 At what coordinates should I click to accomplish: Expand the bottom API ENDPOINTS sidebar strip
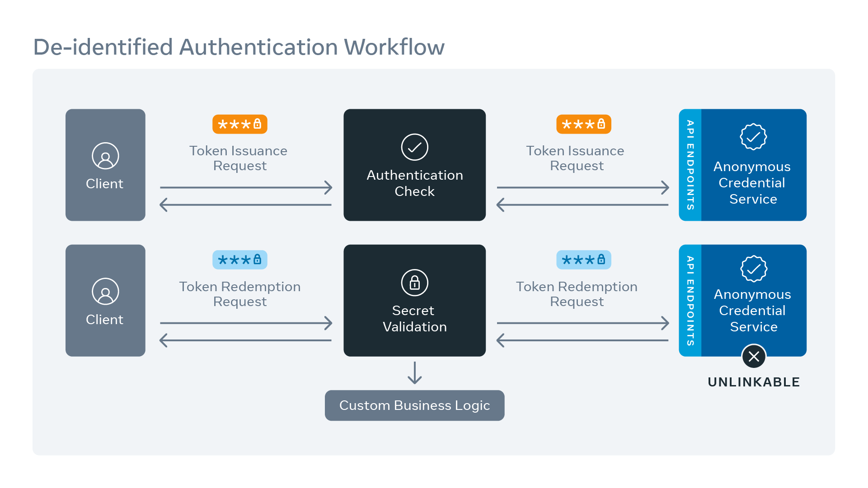pos(689,300)
